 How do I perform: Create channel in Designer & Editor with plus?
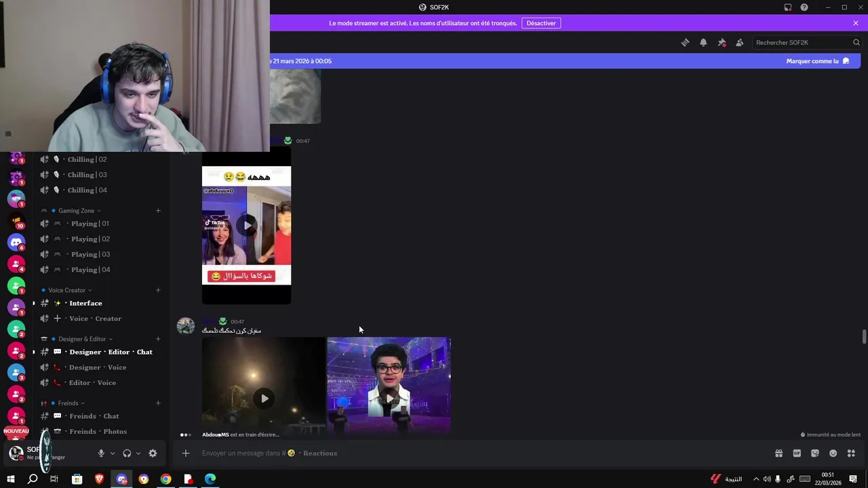click(158, 339)
